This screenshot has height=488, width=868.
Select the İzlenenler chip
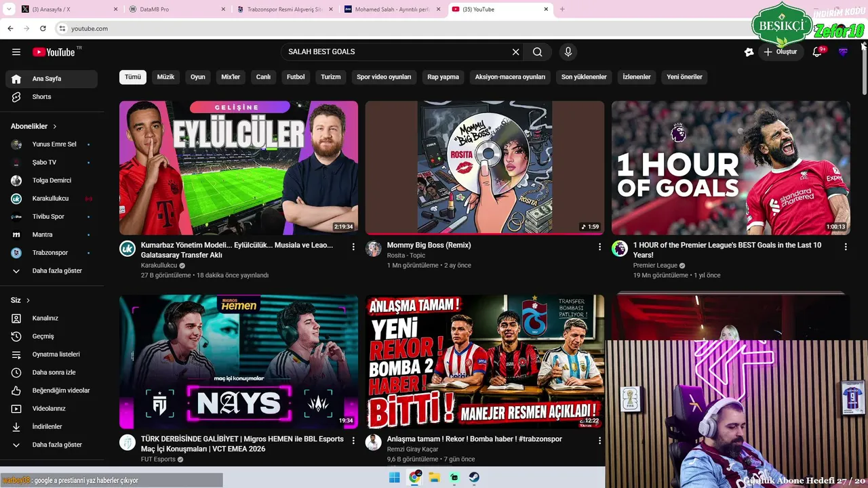click(637, 77)
